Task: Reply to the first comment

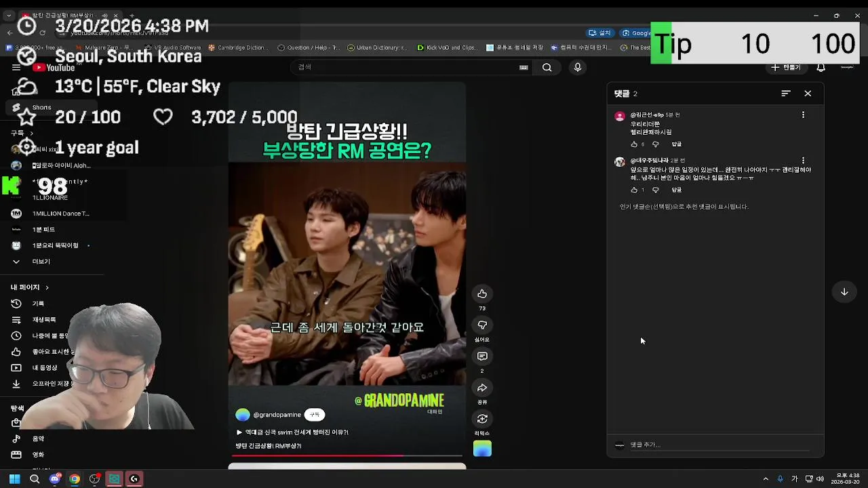Action: pos(676,144)
